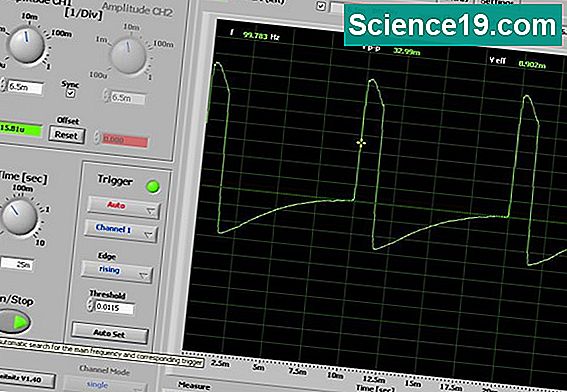Click the Auto Set button
The width and height of the screenshot is (567, 392).
point(110,333)
